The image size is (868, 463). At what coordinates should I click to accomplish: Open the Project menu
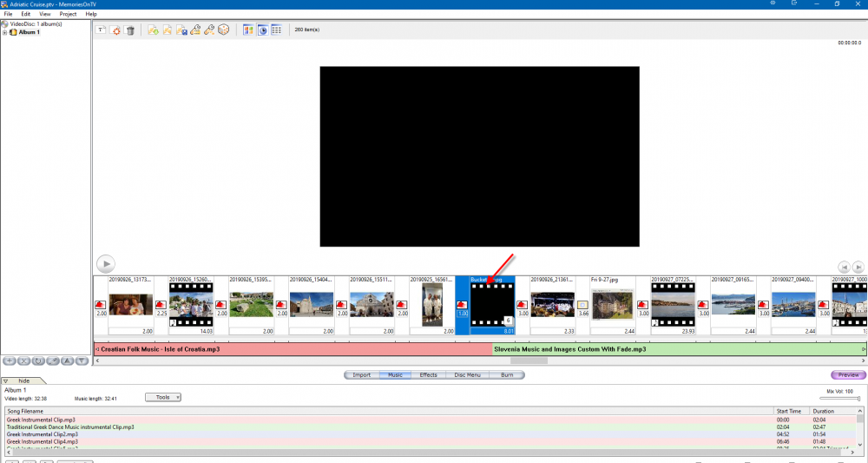click(68, 14)
